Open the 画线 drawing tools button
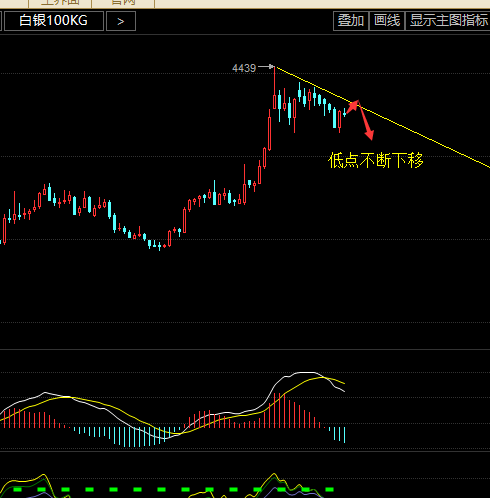Viewport: 490px width, 498px height. [x=387, y=21]
